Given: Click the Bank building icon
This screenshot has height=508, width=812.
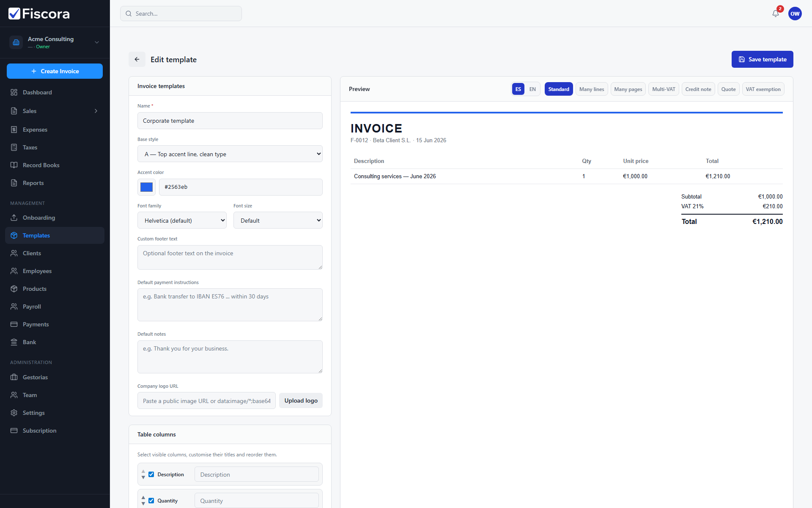Looking at the screenshot, I should (14, 342).
